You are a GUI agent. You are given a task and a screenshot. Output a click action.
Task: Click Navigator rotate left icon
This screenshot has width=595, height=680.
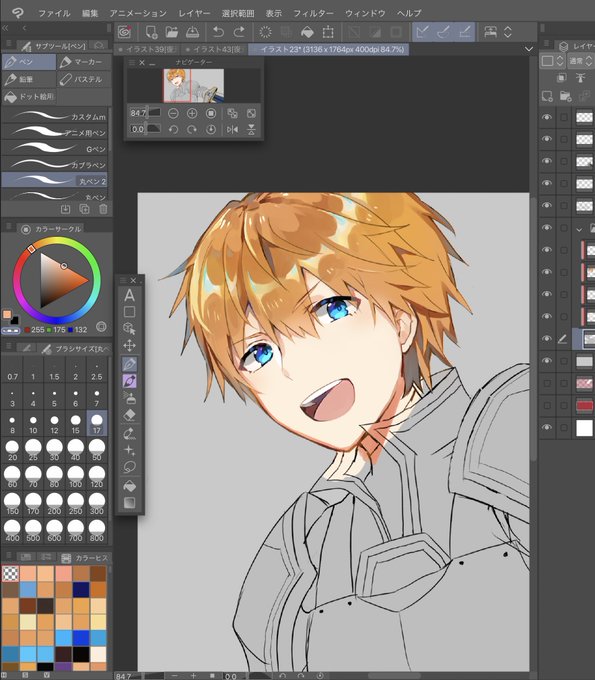pyautogui.click(x=173, y=129)
